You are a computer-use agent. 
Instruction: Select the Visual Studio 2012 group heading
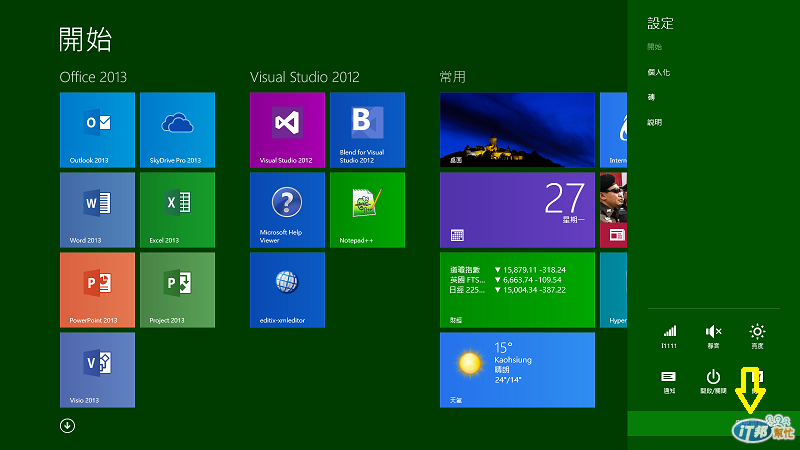click(x=305, y=77)
